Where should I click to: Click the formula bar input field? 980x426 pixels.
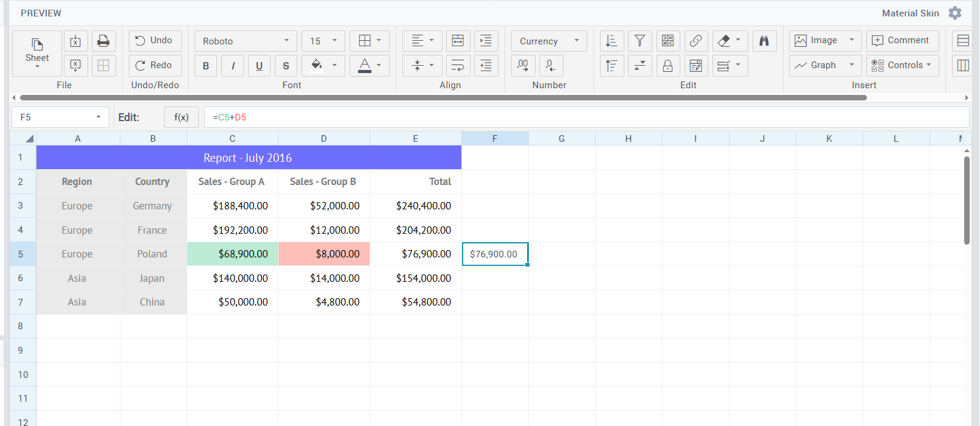point(584,117)
